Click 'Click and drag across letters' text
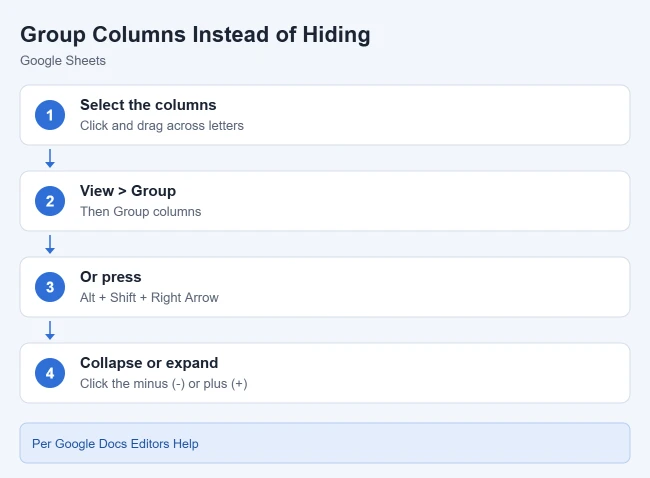The height and width of the screenshot is (478, 650). tap(162, 126)
